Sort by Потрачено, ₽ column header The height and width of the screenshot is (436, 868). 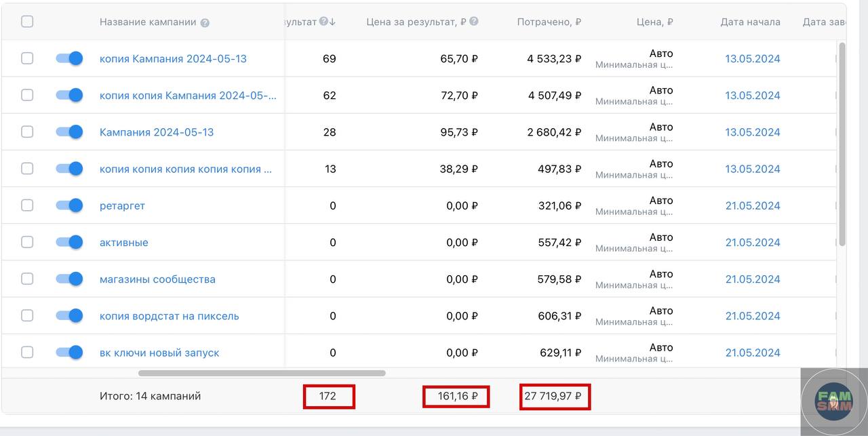click(x=549, y=22)
